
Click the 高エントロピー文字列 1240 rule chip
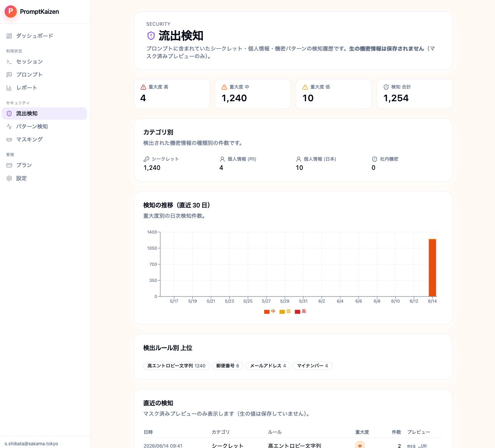[176, 366]
